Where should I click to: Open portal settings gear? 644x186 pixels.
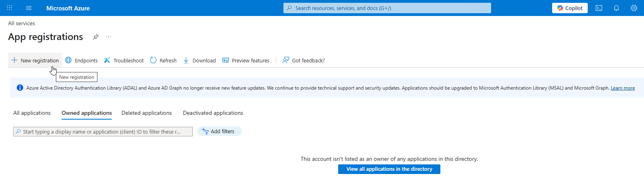[634, 8]
